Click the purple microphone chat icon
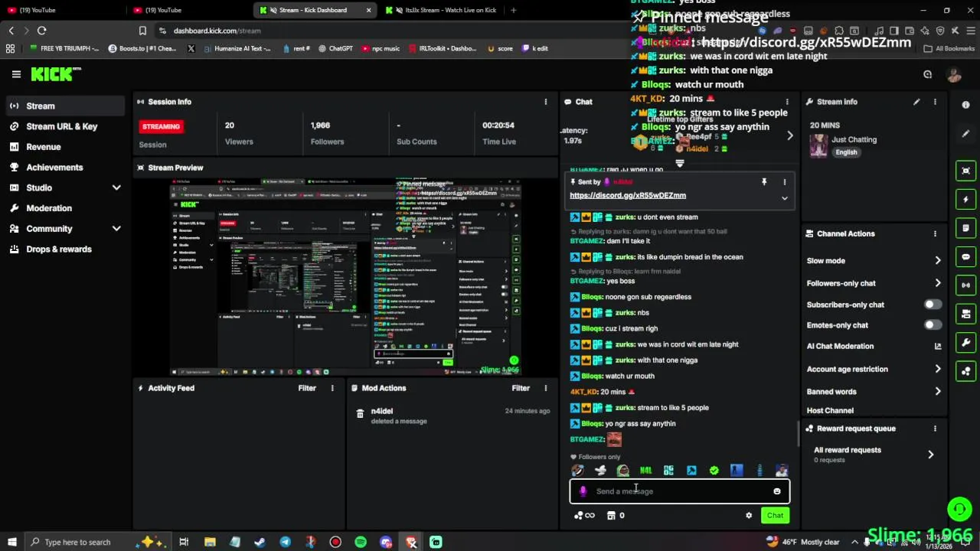This screenshot has height=551, width=980. click(x=583, y=491)
